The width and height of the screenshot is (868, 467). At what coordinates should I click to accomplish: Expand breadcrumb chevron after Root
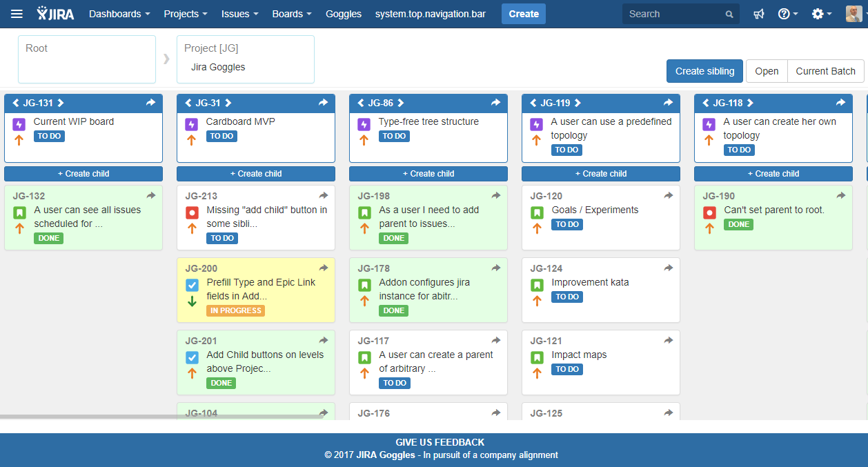coord(166,59)
